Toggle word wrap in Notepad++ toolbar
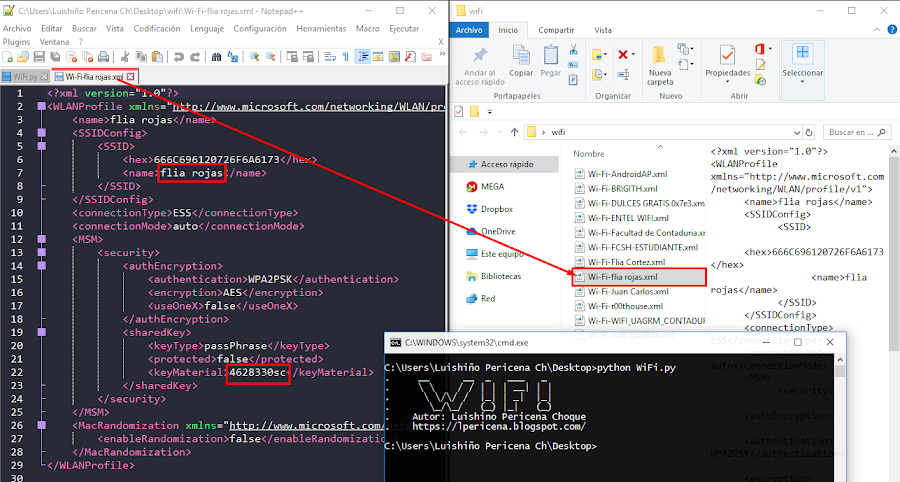 click(330, 56)
